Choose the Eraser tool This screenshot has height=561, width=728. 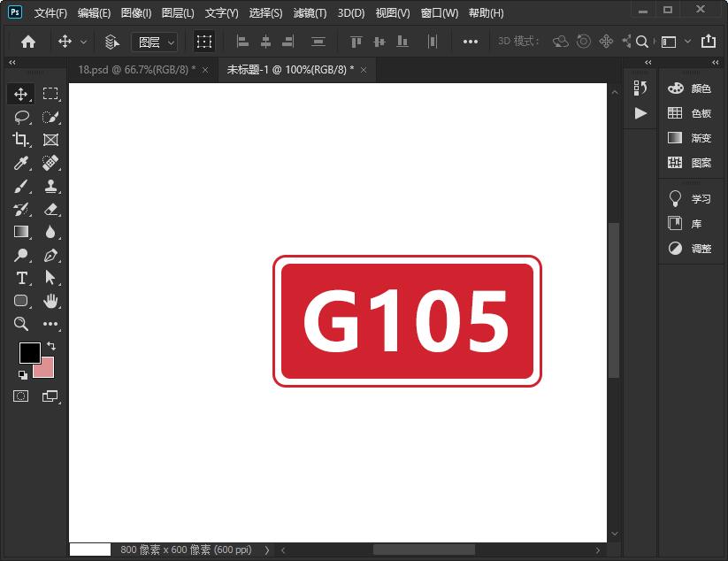(x=50, y=209)
